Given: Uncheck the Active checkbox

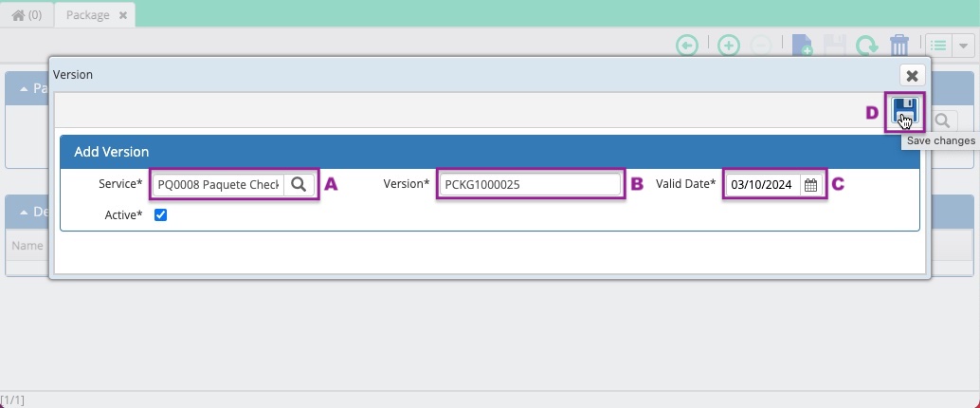Looking at the screenshot, I should point(160,214).
